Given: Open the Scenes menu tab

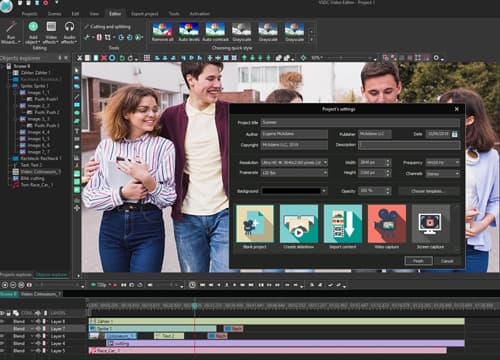Looking at the screenshot, I should [x=54, y=14].
